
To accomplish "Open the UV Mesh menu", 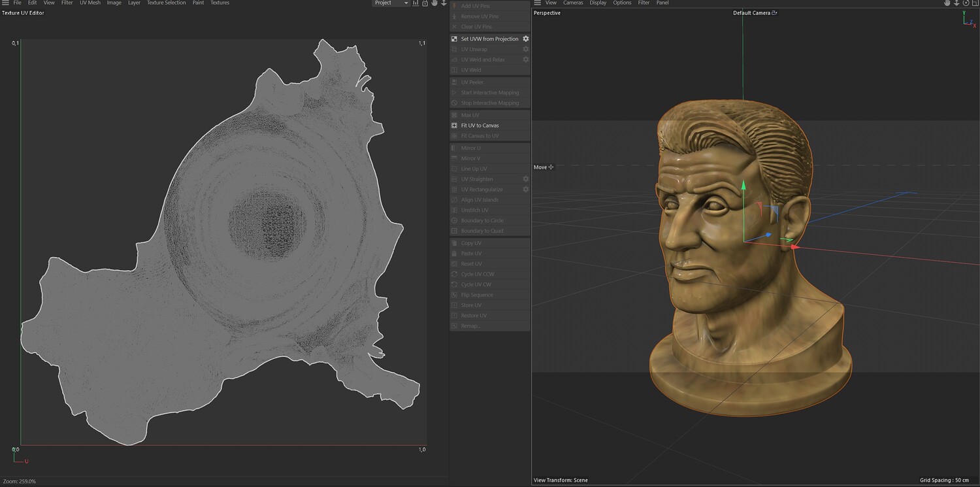I will 90,3.
